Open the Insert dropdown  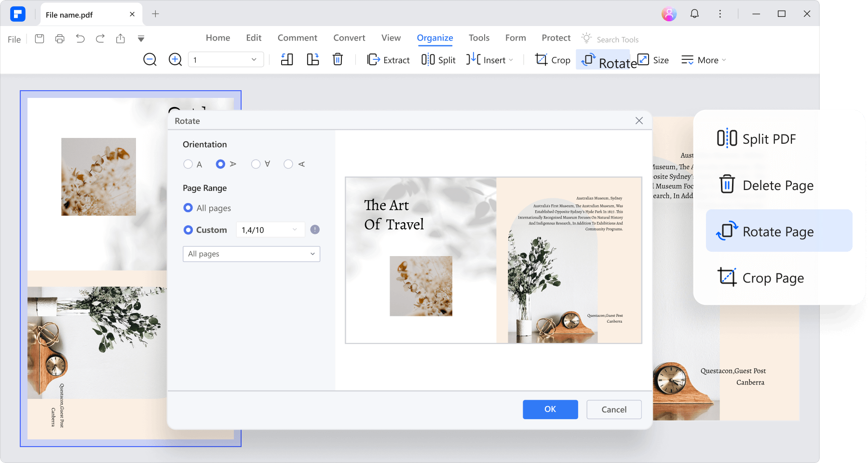[489, 60]
